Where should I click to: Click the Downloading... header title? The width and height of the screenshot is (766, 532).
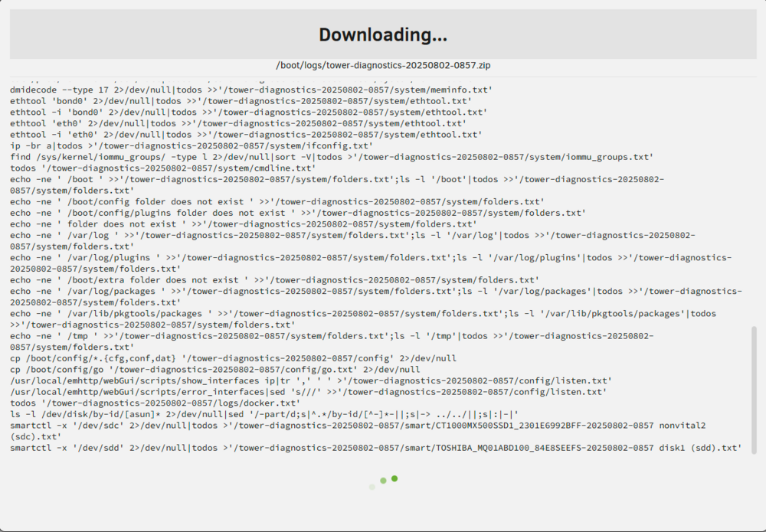click(x=383, y=34)
